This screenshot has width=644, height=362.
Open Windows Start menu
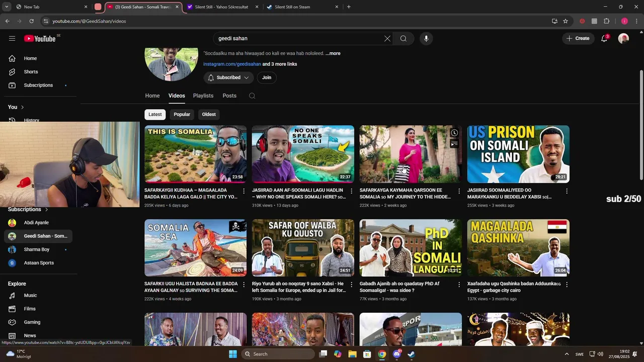[232, 354]
